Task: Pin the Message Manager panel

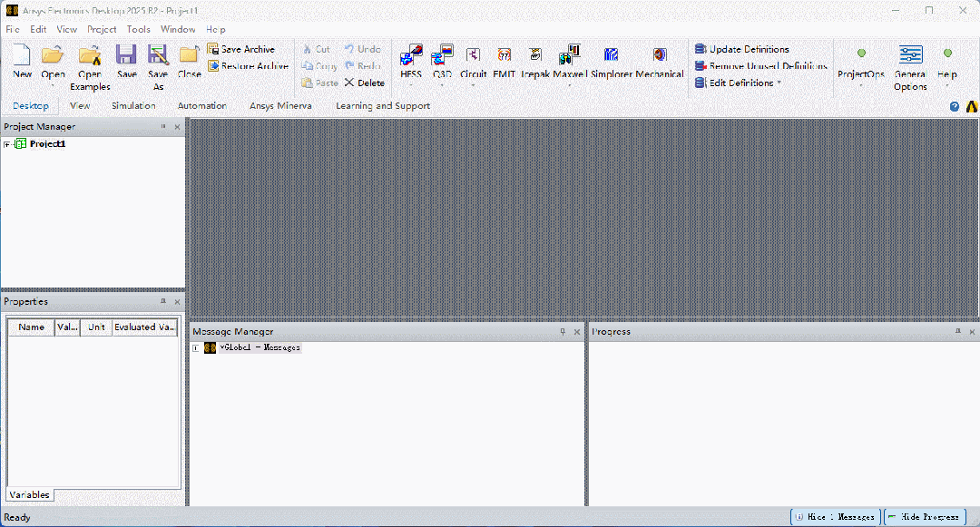Action: [563, 332]
